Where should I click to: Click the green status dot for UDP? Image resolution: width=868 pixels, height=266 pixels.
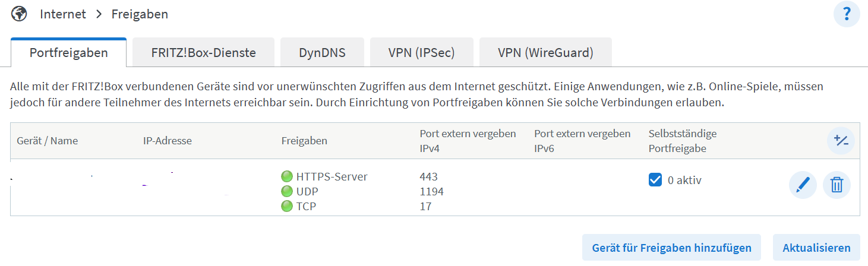point(287,191)
